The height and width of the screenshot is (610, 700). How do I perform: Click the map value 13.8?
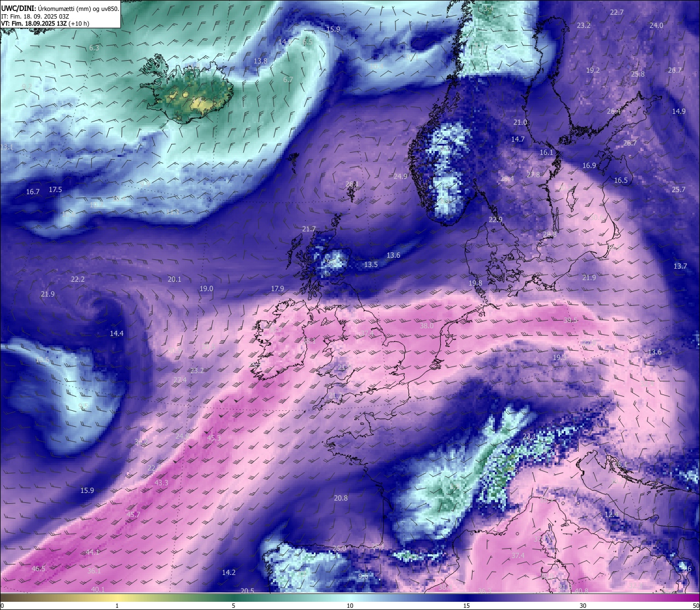click(x=261, y=61)
